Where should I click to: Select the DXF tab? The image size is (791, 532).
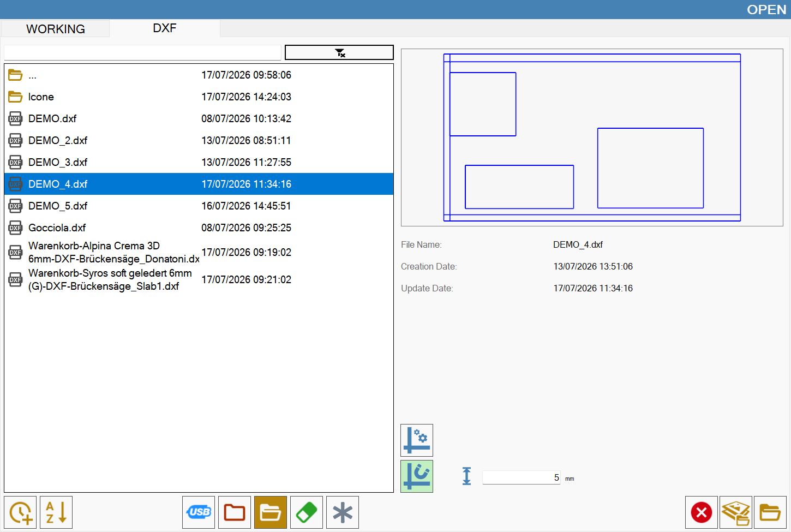coord(165,28)
